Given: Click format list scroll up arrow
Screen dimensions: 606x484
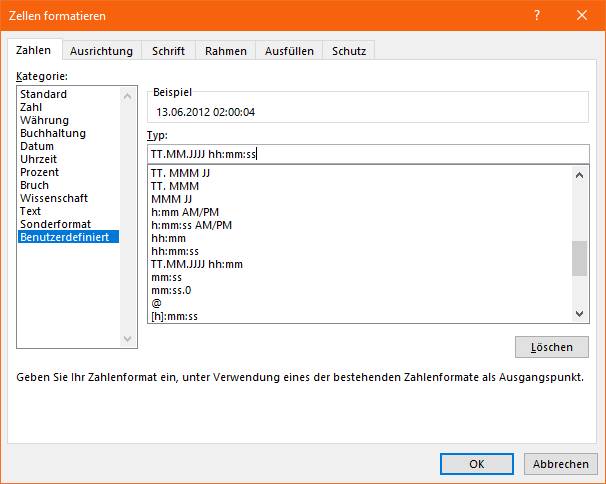Looking at the screenshot, I should 579,175.
